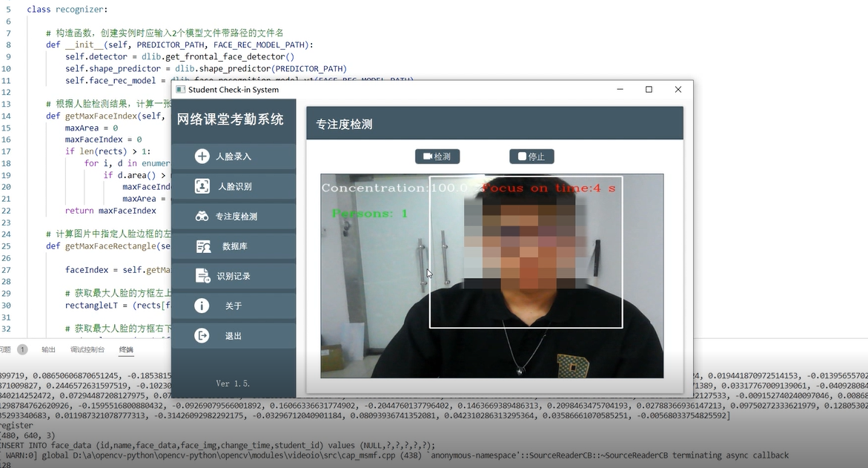The width and height of the screenshot is (868, 468).
Task: Open 数据库 using its database icon
Action: pyautogui.click(x=203, y=246)
